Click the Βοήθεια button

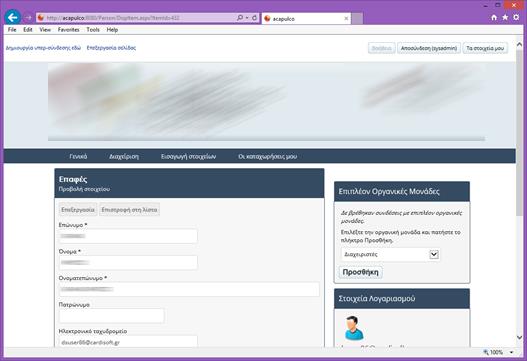tap(381, 48)
